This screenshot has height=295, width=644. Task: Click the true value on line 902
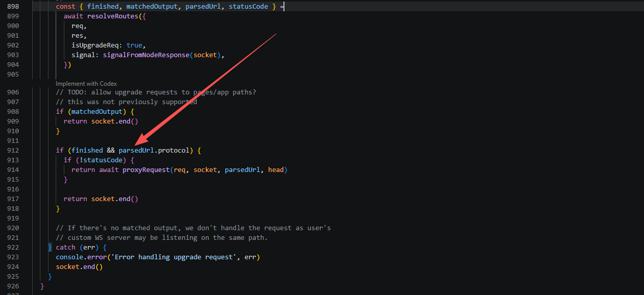pos(134,45)
